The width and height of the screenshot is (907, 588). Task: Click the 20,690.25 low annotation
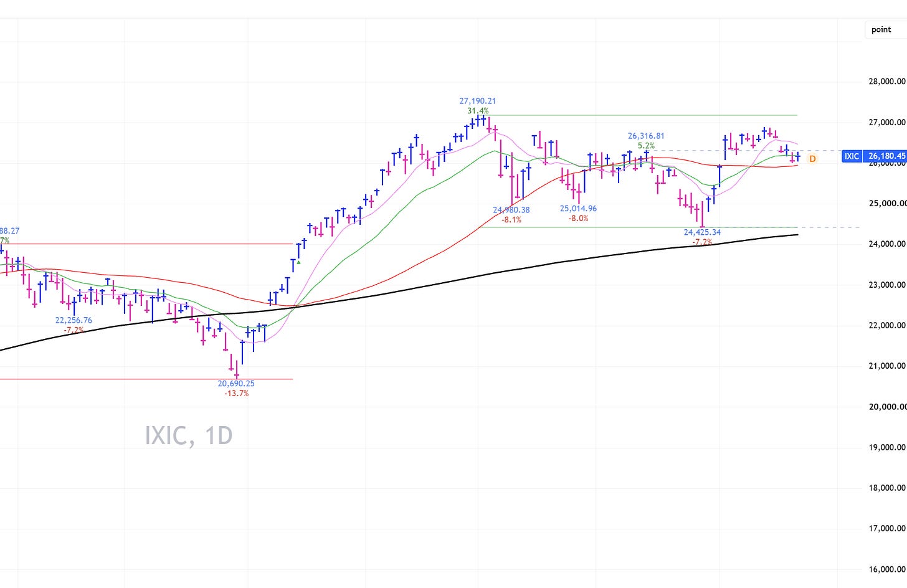tap(236, 384)
